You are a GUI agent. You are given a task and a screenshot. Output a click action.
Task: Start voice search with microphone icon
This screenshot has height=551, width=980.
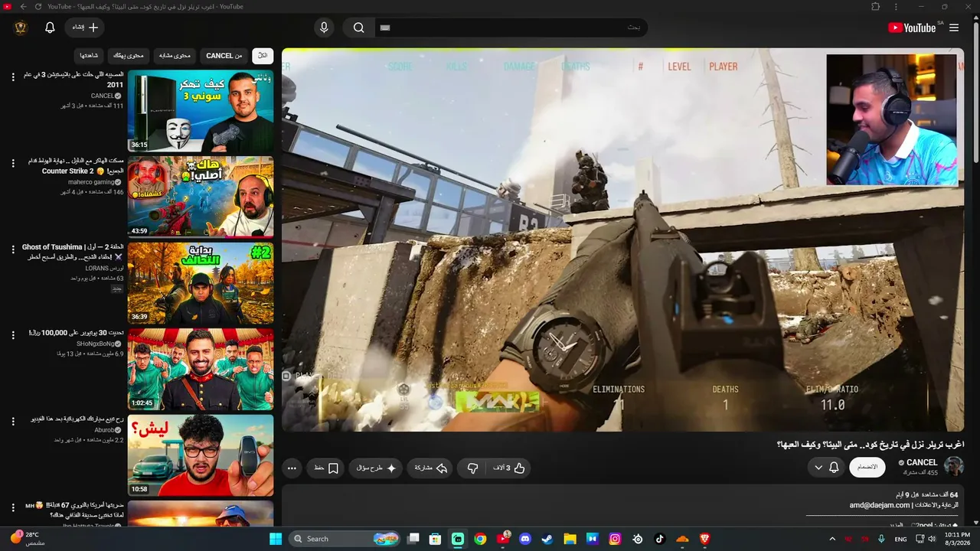pos(324,28)
